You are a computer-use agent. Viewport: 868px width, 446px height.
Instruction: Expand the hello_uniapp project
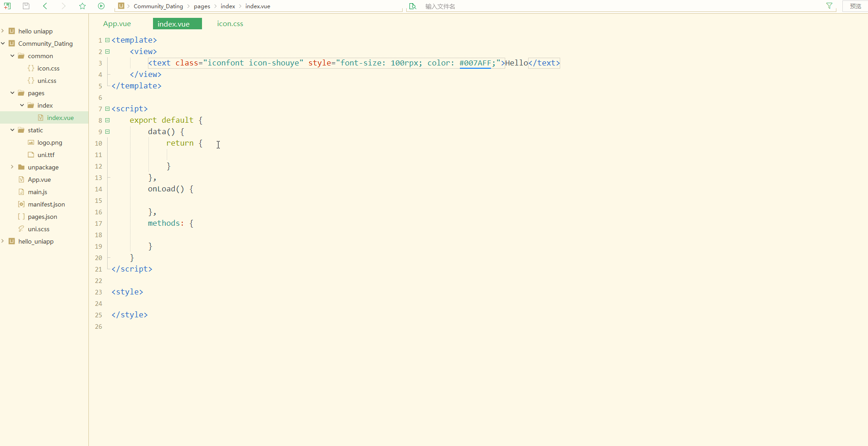coord(3,241)
